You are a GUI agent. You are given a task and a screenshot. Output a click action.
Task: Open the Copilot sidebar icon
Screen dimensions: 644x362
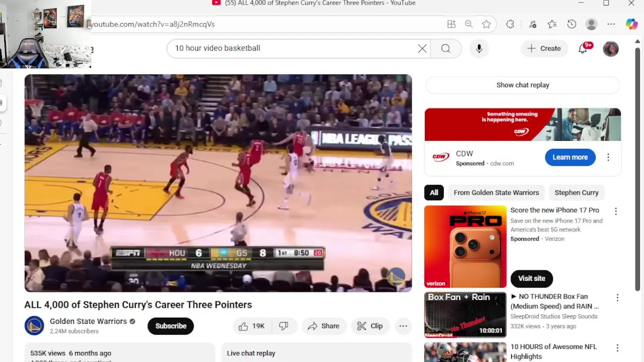tap(632, 24)
